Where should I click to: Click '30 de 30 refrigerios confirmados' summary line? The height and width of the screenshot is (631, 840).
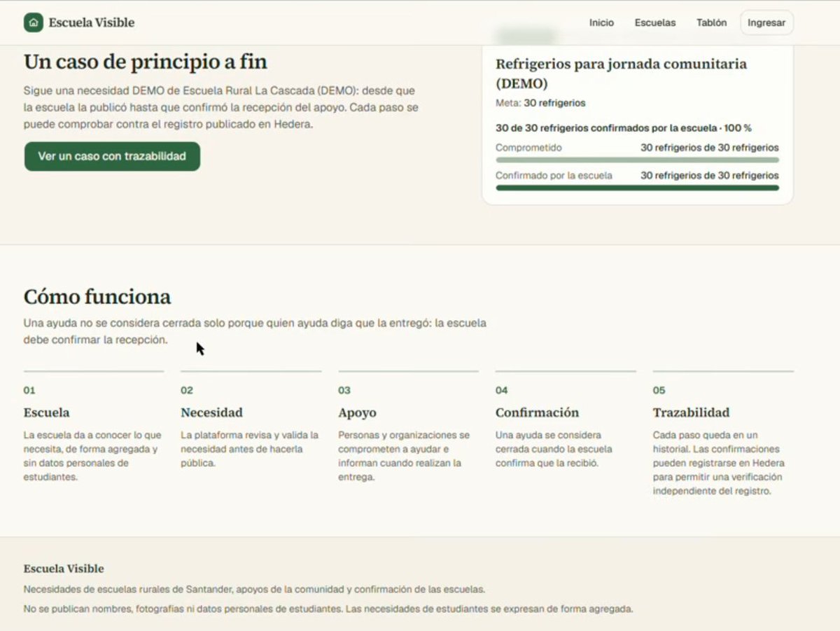coord(624,128)
